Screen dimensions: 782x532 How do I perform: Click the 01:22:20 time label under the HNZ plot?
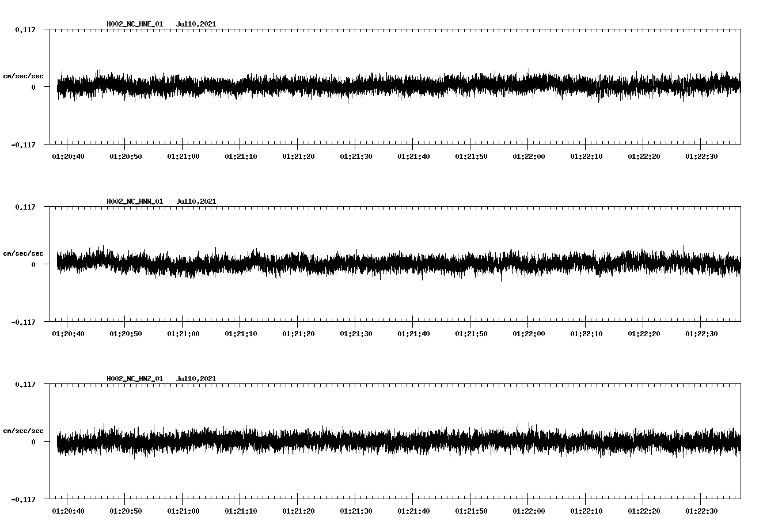click(644, 511)
